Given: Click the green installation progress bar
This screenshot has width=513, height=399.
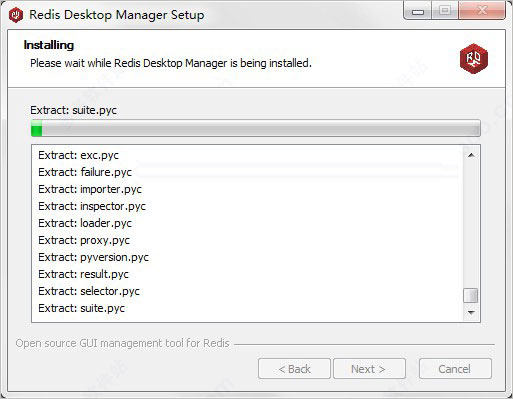Looking at the screenshot, I should coord(255,128).
